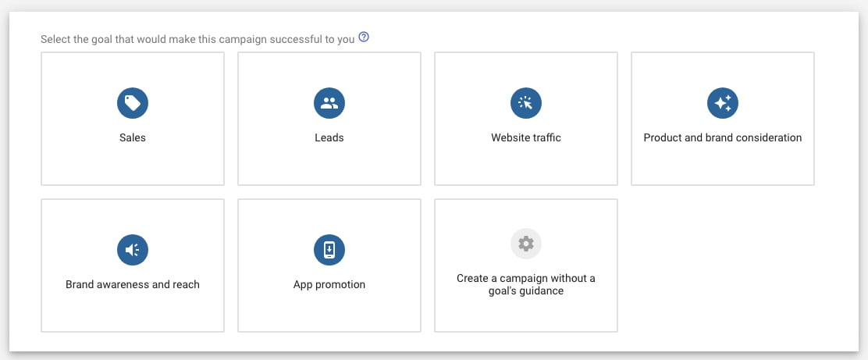Screen dimensions: 868x360
Task: Pick the "Website traffic" goal label
Action: [x=526, y=138]
